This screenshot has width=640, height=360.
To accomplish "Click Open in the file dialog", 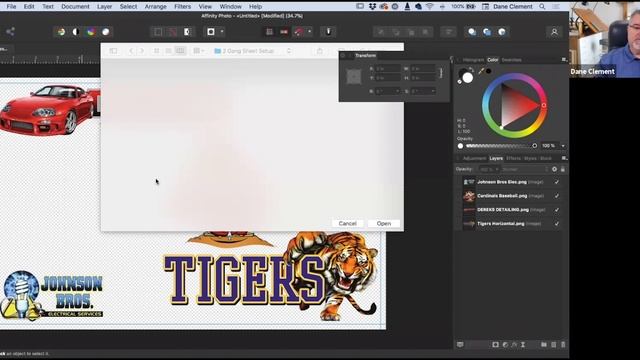I will (x=384, y=224).
